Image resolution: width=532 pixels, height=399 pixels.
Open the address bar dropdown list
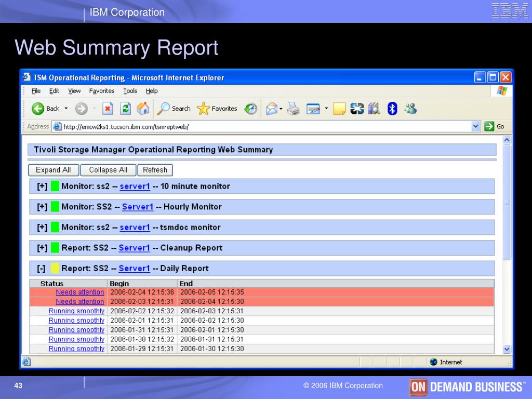coord(476,127)
